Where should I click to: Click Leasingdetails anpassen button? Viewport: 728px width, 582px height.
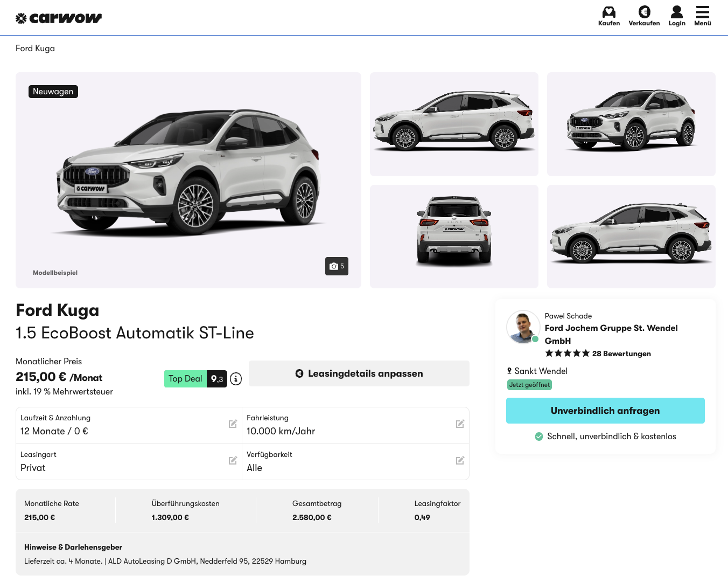coord(359,373)
